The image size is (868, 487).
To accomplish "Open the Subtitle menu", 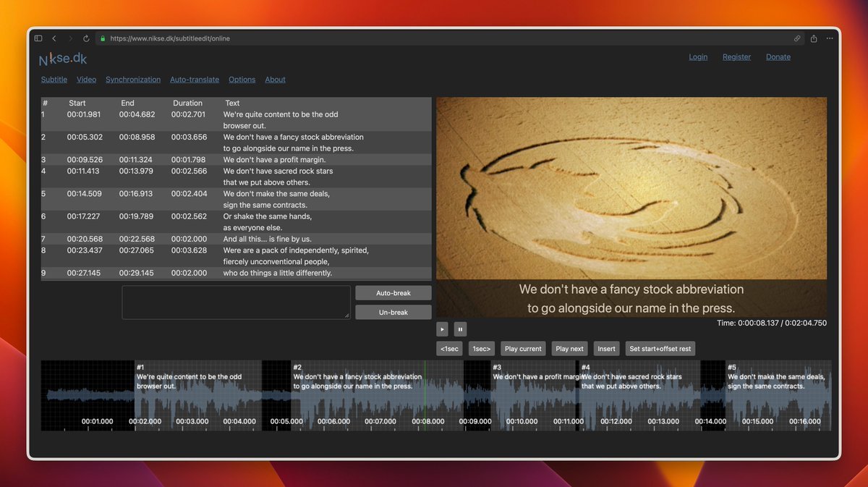I will [x=54, y=80].
